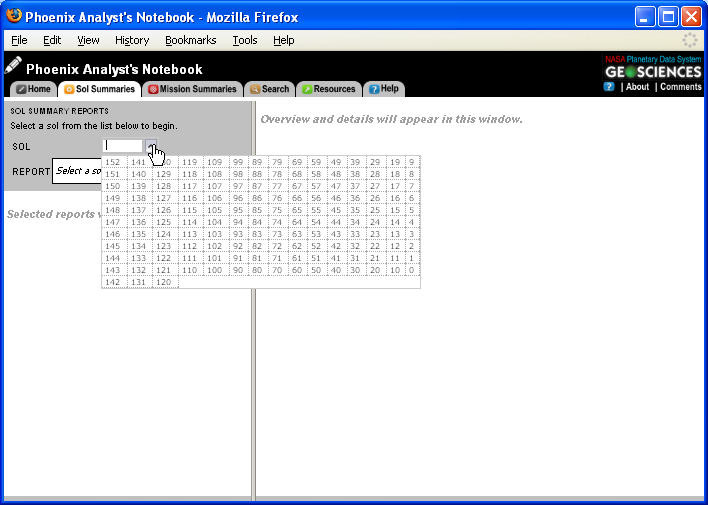Click the blue question mark help icon

(609, 87)
